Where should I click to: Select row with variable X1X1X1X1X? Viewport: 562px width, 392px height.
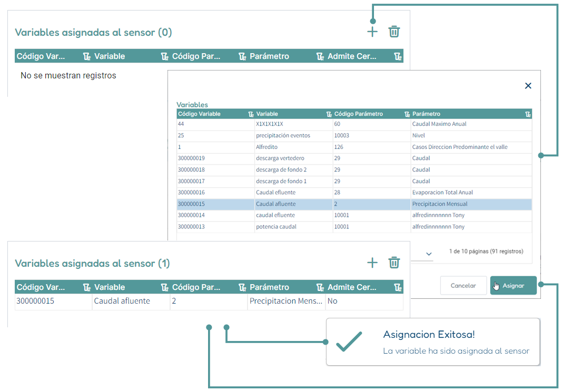[x=354, y=124]
